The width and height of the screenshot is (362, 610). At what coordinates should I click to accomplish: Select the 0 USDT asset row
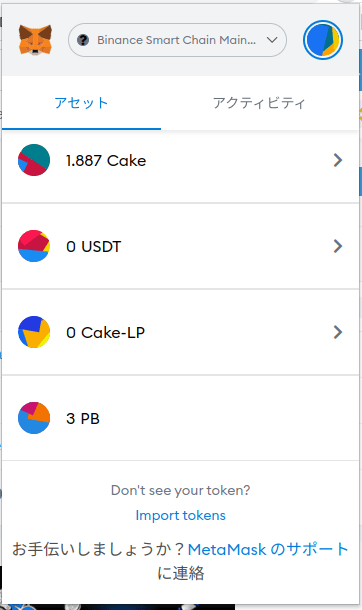[180, 246]
